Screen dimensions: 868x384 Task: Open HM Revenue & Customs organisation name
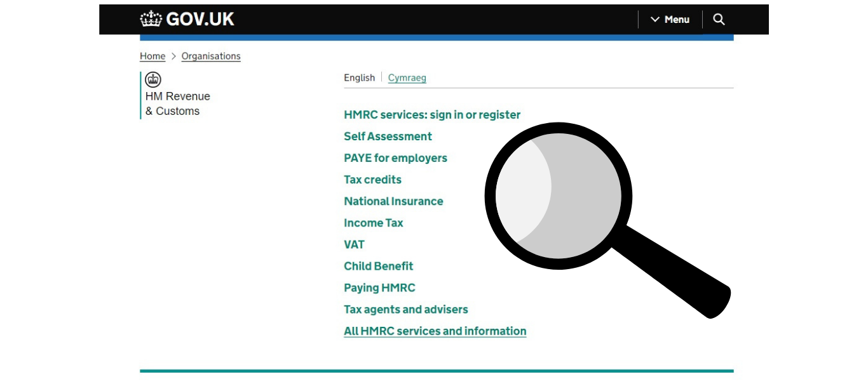tap(177, 103)
